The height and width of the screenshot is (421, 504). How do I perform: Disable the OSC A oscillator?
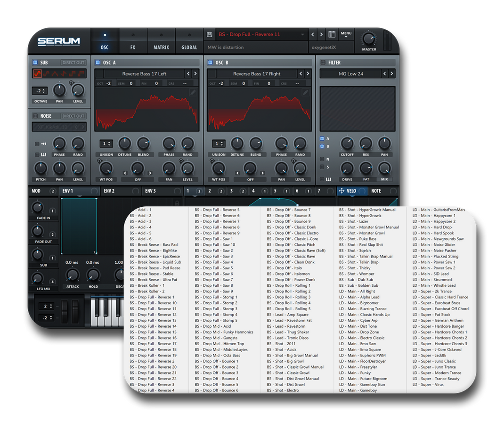tap(98, 62)
